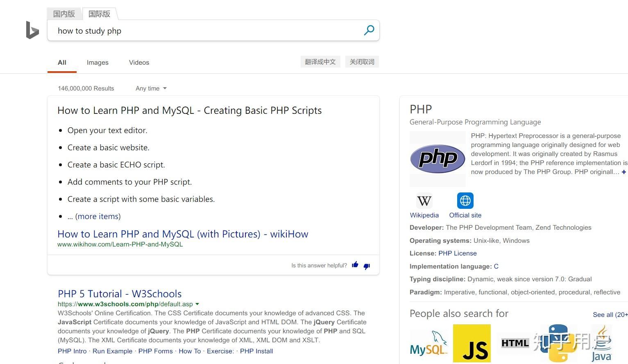Open the Any time filter dropdown
Image resolution: width=628 pixels, height=364 pixels.
click(x=151, y=88)
